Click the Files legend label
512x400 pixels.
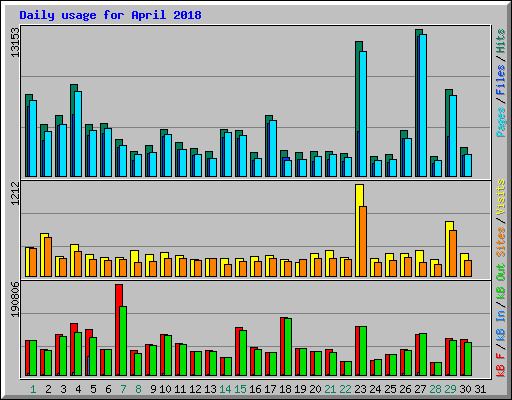point(501,80)
